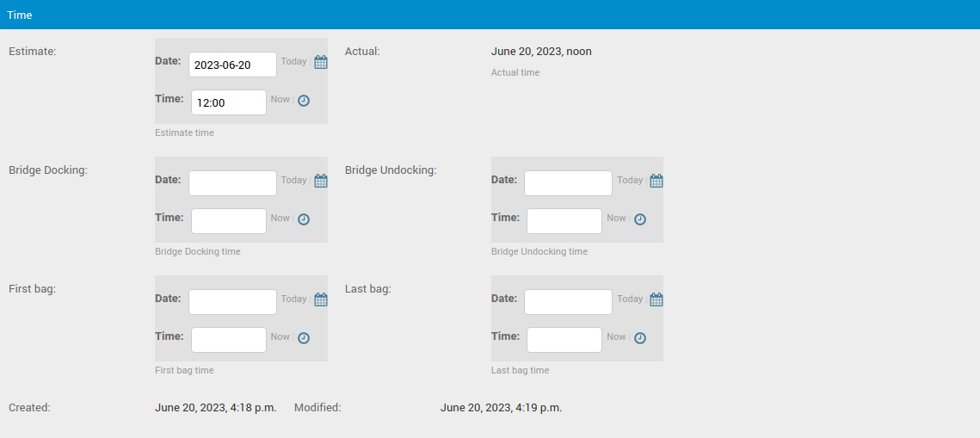The image size is (980, 438).
Task: Open calendar picker for Estimate date
Action: [321, 62]
